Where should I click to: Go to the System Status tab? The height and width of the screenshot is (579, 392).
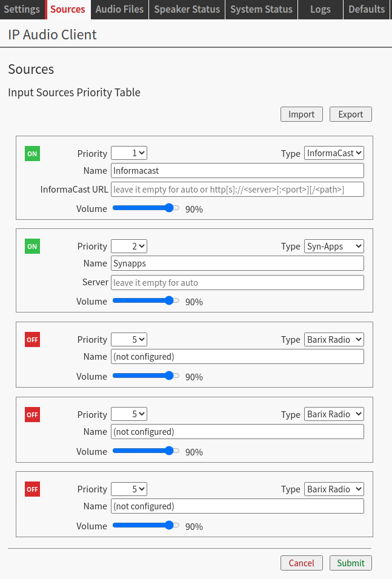coord(261,9)
